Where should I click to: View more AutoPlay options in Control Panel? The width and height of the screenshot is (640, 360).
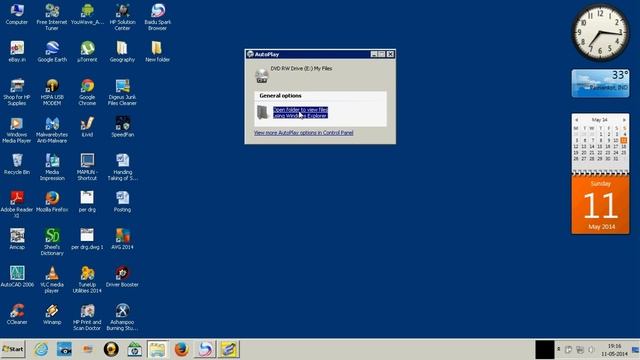[304, 133]
